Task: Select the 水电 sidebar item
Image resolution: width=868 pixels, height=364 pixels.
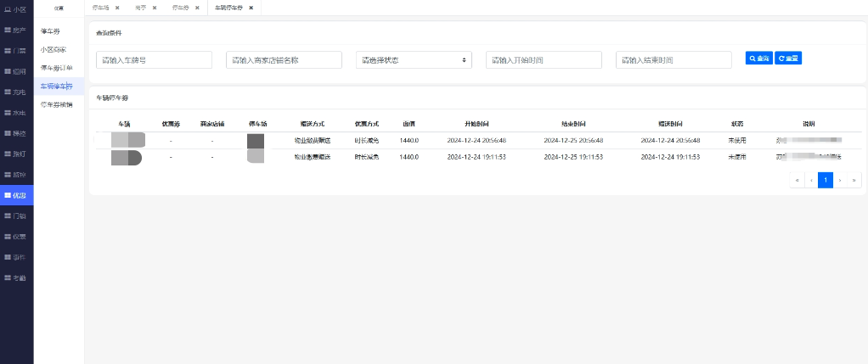Action: [16, 113]
